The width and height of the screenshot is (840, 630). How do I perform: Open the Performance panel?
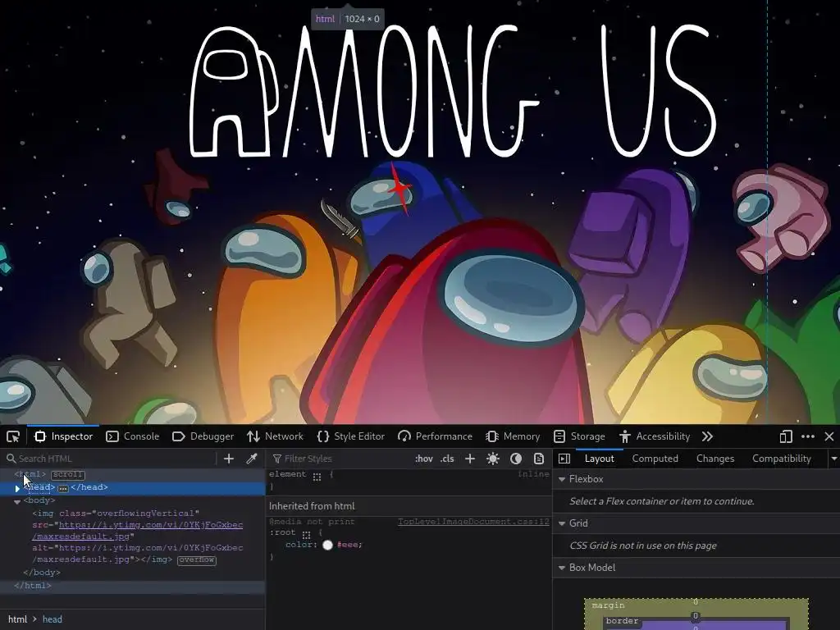[436, 436]
